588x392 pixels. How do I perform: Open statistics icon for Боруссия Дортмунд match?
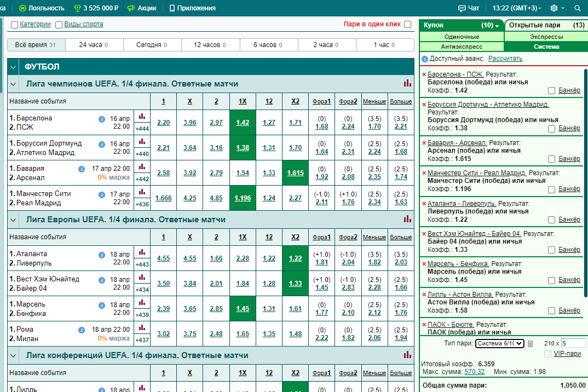click(x=142, y=141)
